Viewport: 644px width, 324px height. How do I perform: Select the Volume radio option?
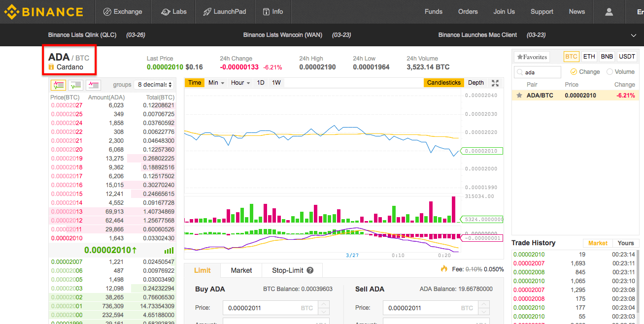(x=620, y=72)
